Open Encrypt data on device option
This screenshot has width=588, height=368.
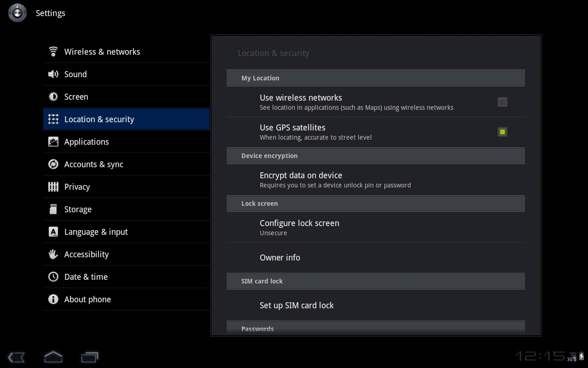pyautogui.click(x=301, y=179)
